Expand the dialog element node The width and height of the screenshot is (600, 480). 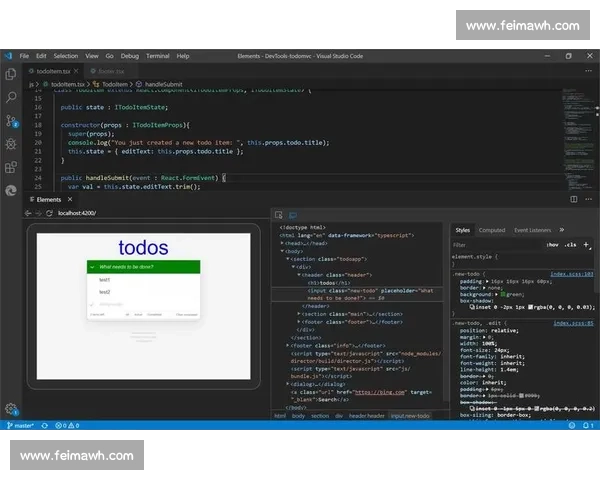tap(288, 384)
